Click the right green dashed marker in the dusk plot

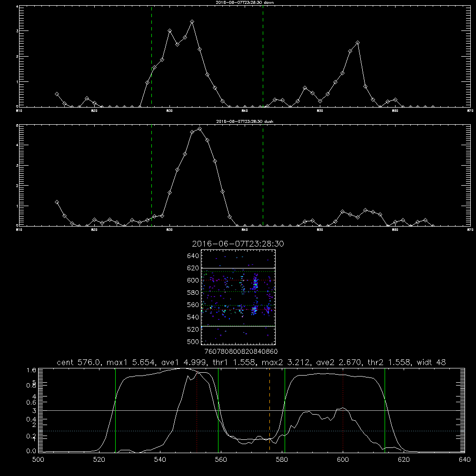pos(263,175)
